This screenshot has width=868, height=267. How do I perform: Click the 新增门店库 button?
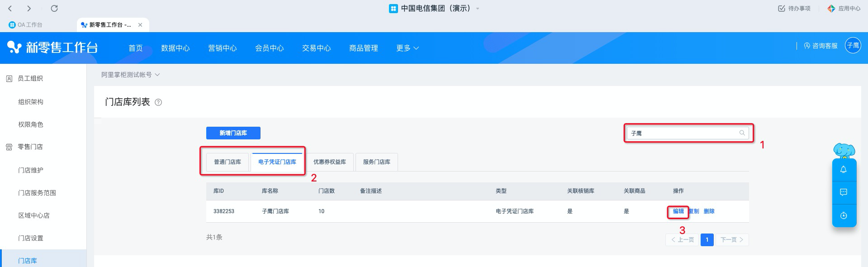[x=233, y=133]
